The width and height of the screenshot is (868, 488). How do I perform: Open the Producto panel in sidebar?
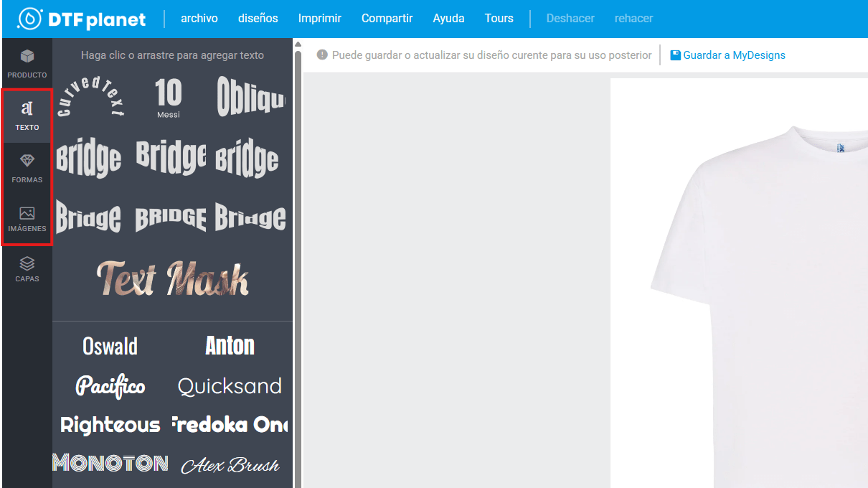[27, 63]
